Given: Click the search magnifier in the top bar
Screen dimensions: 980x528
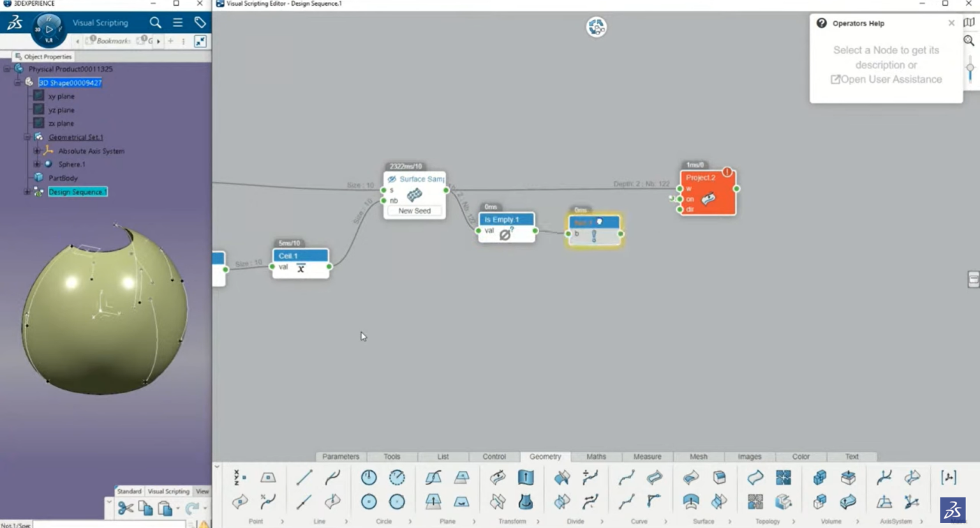Looking at the screenshot, I should coord(154,22).
